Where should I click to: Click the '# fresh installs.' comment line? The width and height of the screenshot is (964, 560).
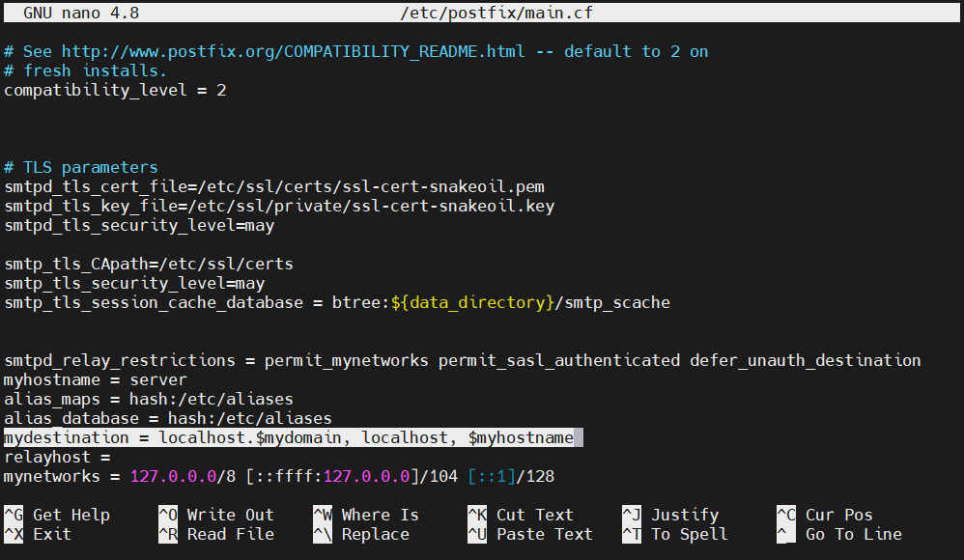85,70
